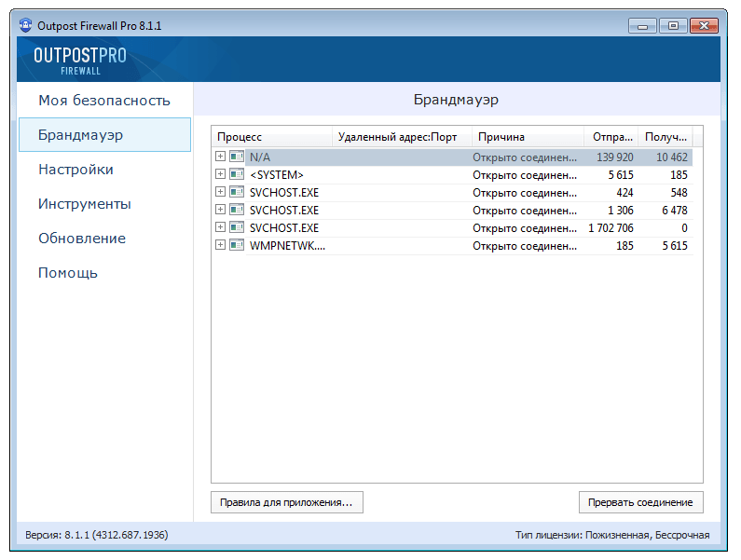The width and height of the screenshot is (741, 560).
Task: Expand the SVCHOST.EXE row with 548 received
Action: pyautogui.click(x=220, y=191)
